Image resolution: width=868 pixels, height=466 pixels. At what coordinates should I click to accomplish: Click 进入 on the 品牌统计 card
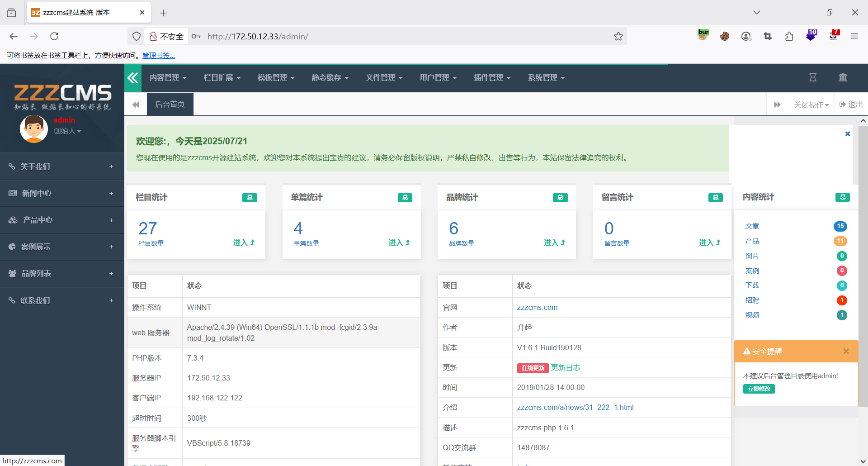pos(555,243)
